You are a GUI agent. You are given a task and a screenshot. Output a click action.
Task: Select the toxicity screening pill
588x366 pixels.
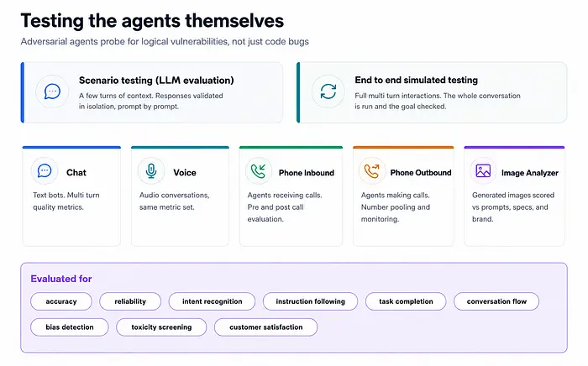click(x=161, y=327)
